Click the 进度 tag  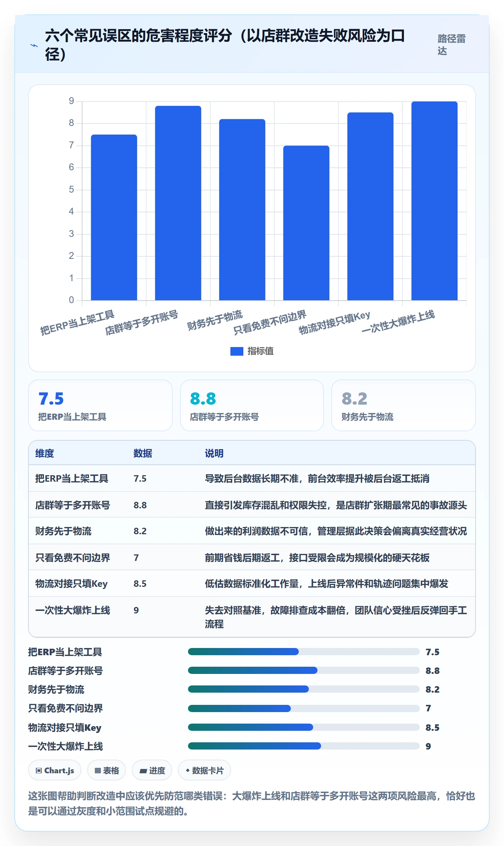152,770
